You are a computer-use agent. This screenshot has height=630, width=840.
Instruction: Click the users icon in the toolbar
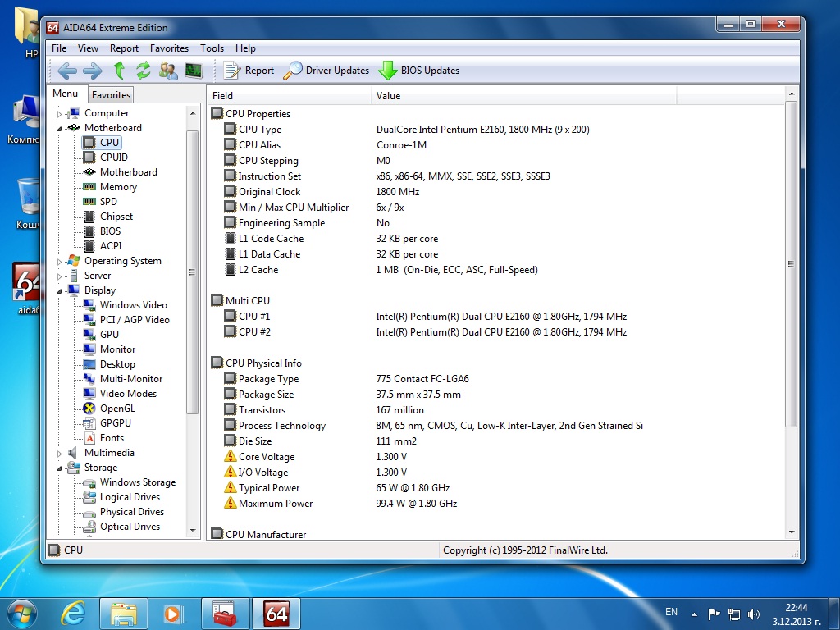point(168,71)
